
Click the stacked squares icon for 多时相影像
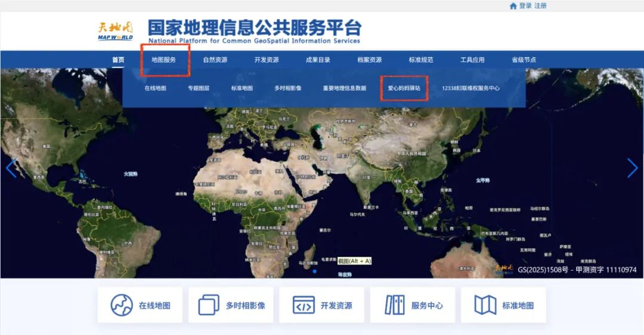pyautogui.click(x=209, y=305)
